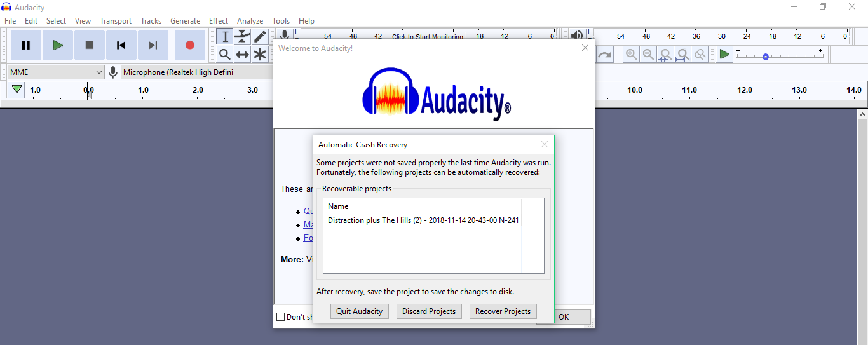The image size is (868, 345).
Task: Click the Recover Projects button
Action: 503,311
